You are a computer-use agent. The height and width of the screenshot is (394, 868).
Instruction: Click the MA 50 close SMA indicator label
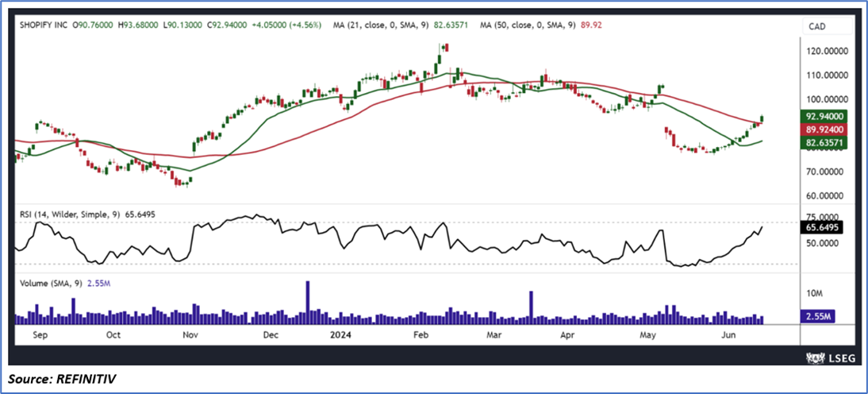tap(543, 25)
